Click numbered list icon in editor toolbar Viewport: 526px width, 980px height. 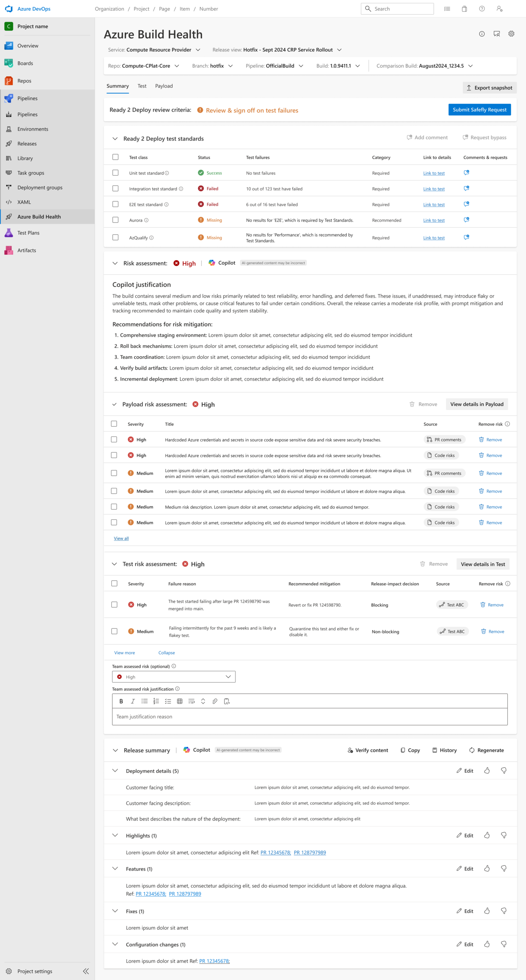(x=156, y=701)
